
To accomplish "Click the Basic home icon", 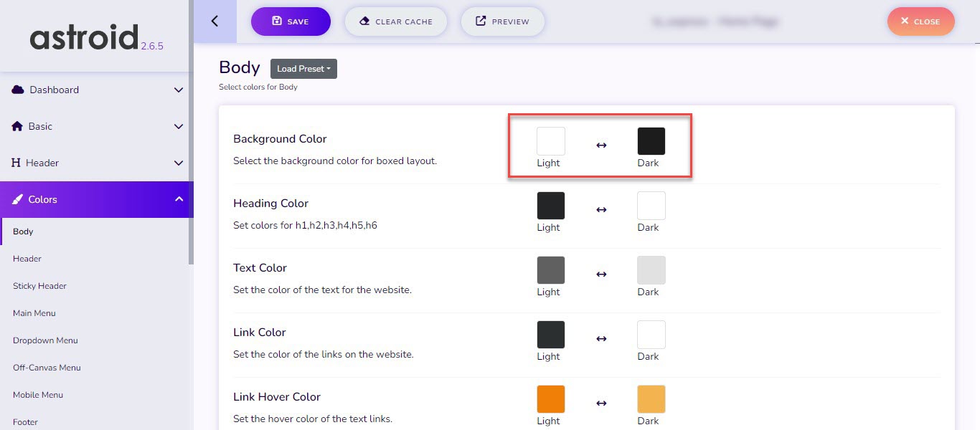I will pos(17,126).
